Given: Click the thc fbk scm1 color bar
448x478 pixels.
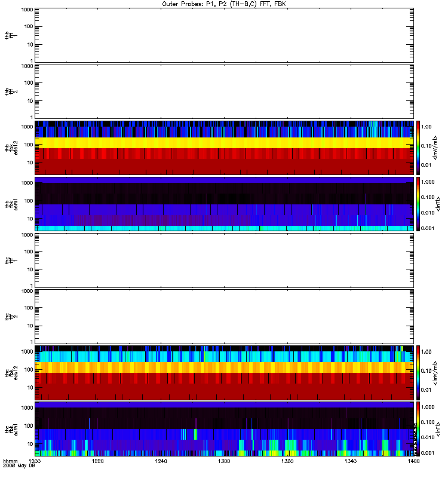Looking at the screenshot, I should (418, 429).
